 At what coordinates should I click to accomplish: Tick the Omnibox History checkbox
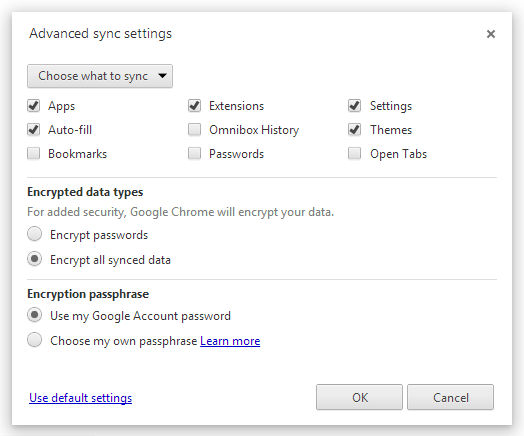[x=194, y=130]
